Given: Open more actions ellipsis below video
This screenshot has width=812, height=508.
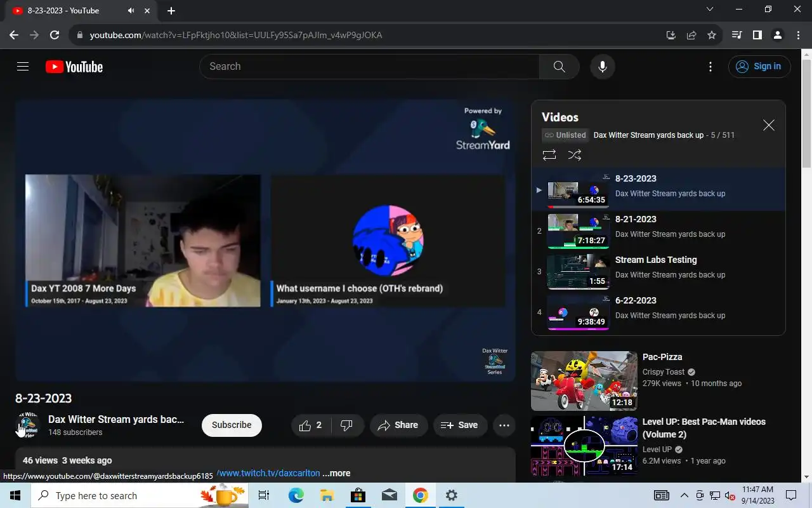Looking at the screenshot, I should click(504, 425).
